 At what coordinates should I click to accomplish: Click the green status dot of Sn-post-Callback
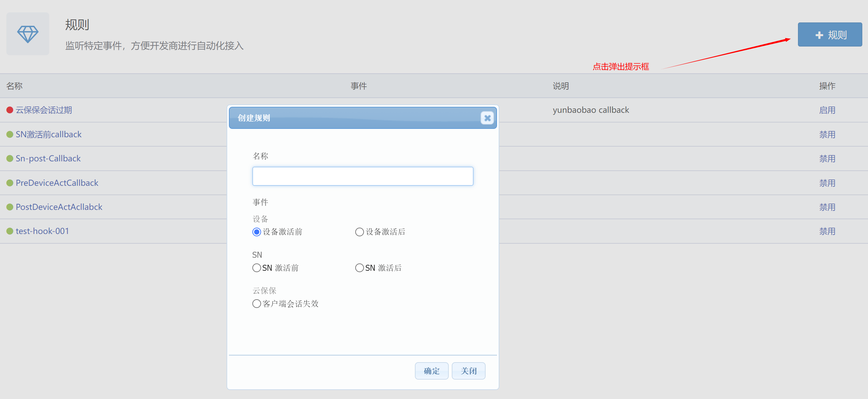coord(10,158)
